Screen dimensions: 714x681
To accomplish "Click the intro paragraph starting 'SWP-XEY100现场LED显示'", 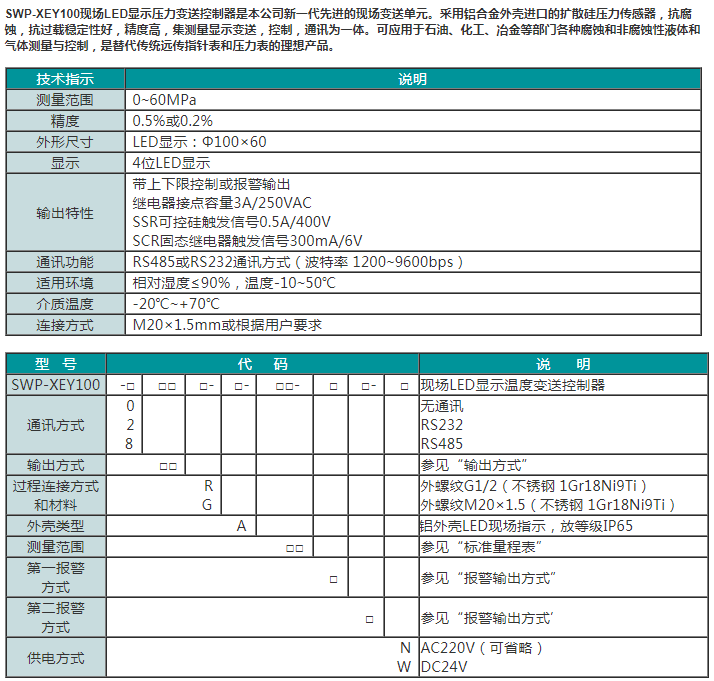I will (352, 30).
